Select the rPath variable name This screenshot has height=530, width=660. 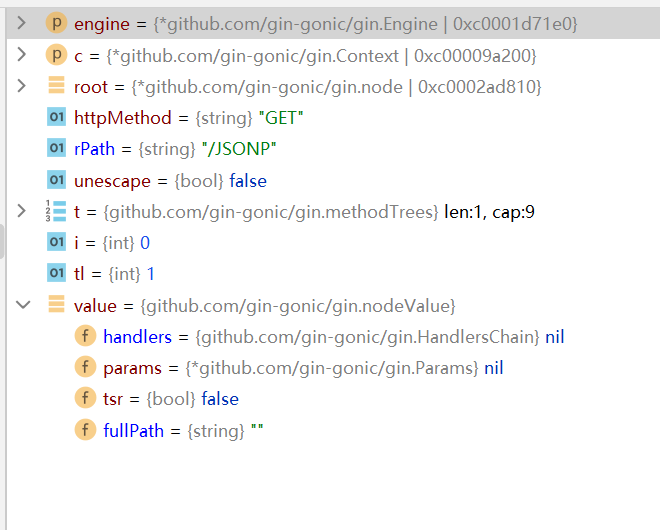point(94,149)
